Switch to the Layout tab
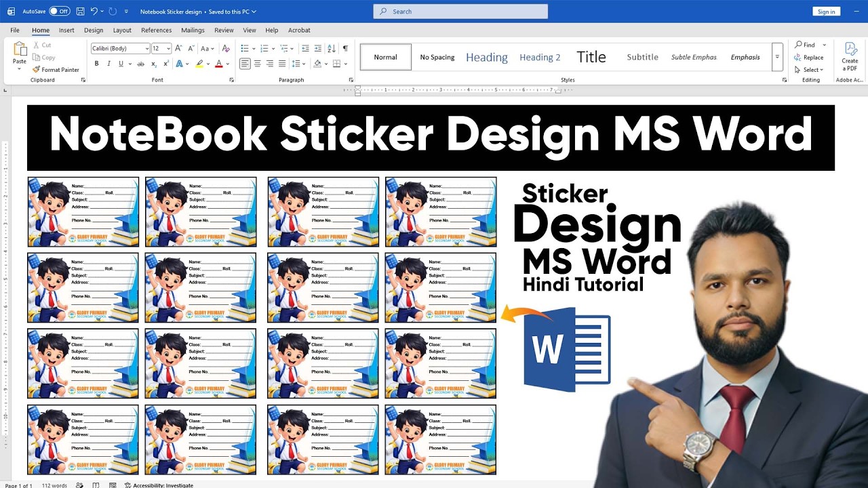This screenshot has width=868, height=488. coord(122,30)
